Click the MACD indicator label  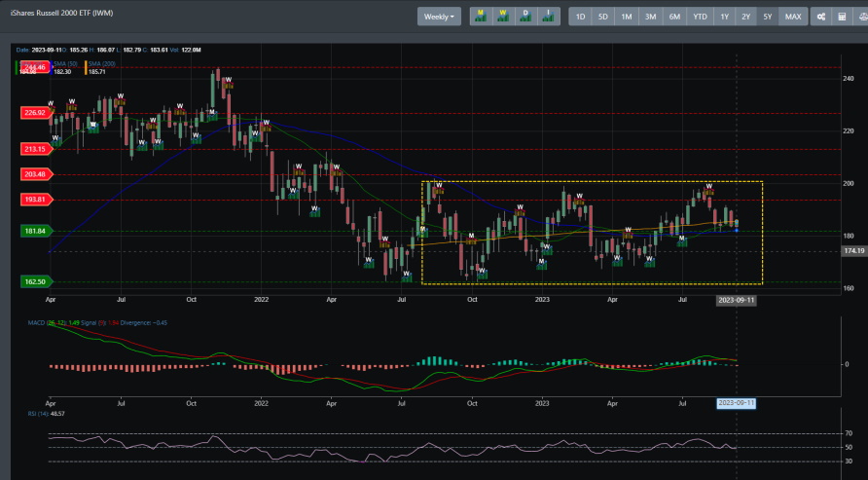[x=97, y=323]
